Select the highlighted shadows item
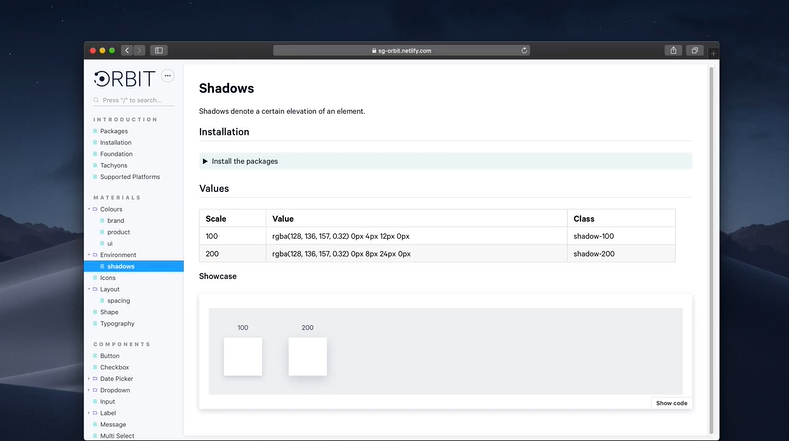 pyautogui.click(x=134, y=266)
